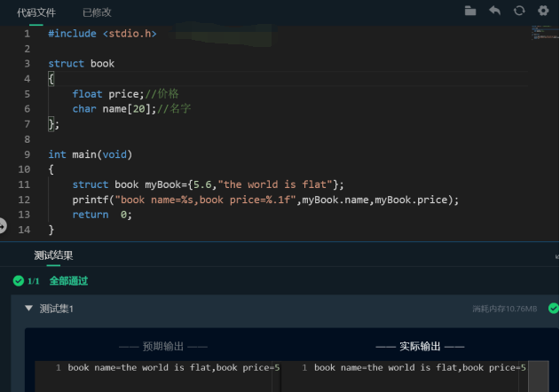Click line number 2 in gutter
Image resolution: width=560 pixels, height=392 pixels.
(28, 49)
